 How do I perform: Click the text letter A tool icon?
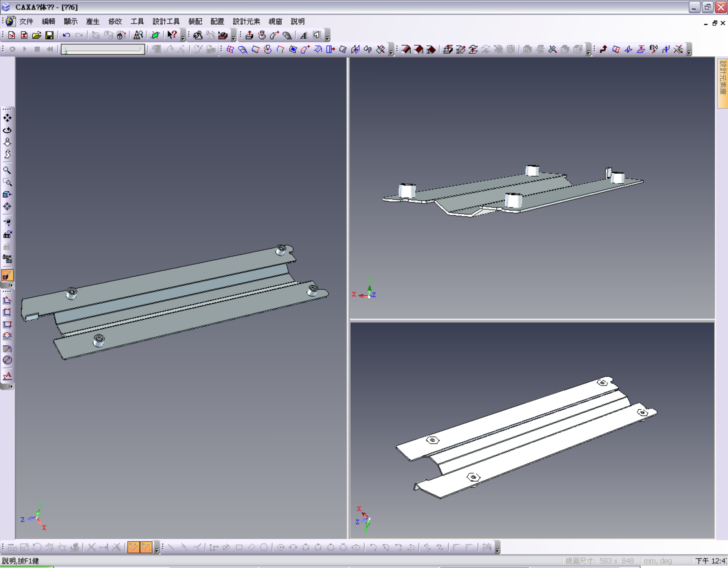(304, 35)
